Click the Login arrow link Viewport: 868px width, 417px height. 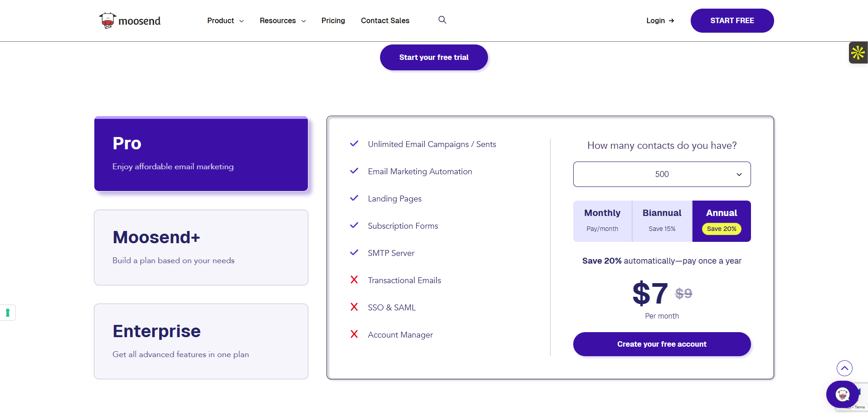(660, 21)
